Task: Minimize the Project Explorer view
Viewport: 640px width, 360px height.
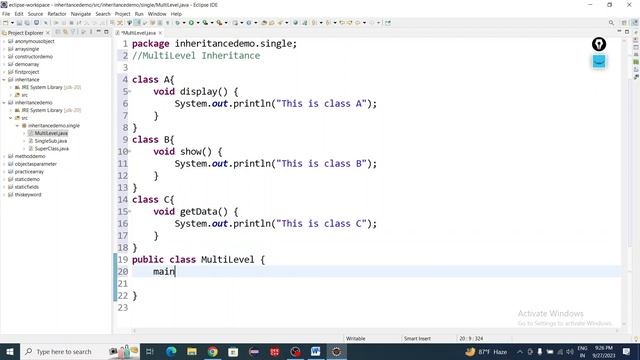Action: [x=99, y=32]
